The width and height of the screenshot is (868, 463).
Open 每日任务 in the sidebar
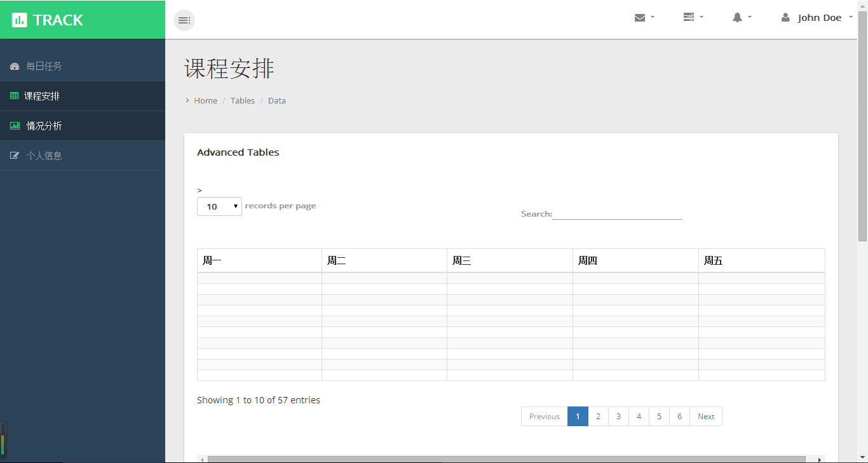coord(83,66)
